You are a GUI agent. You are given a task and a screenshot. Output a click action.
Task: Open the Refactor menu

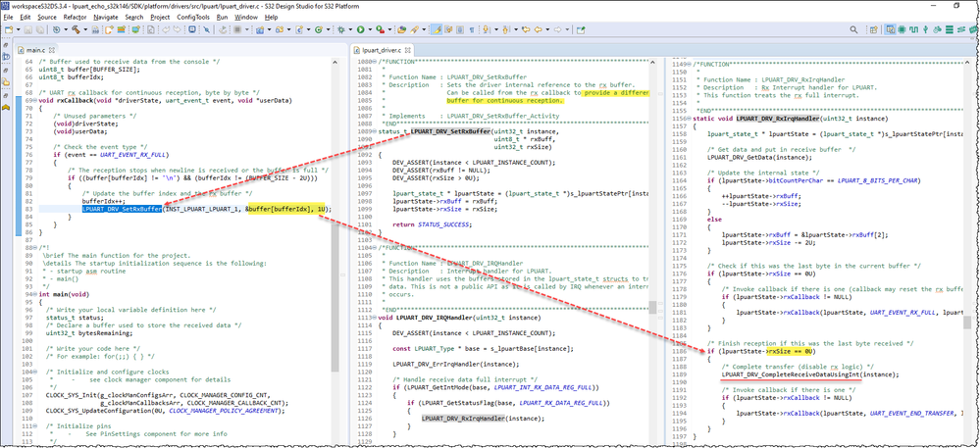[x=75, y=17]
